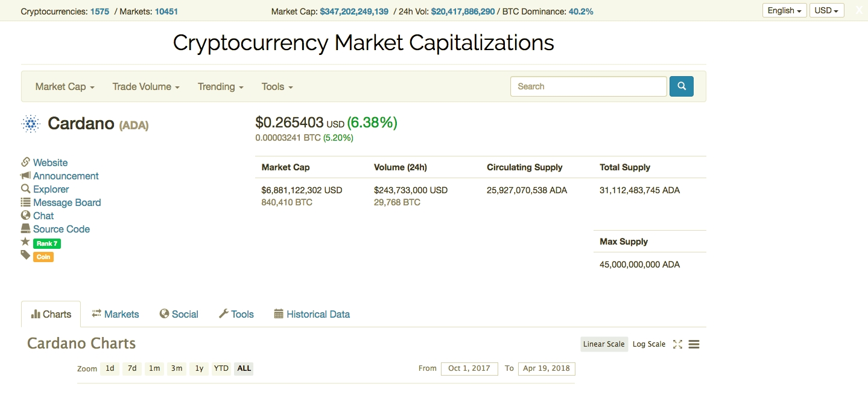The height and width of the screenshot is (398, 868).
Task: Open the Tools dropdown in navbar
Action: pos(277,86)
